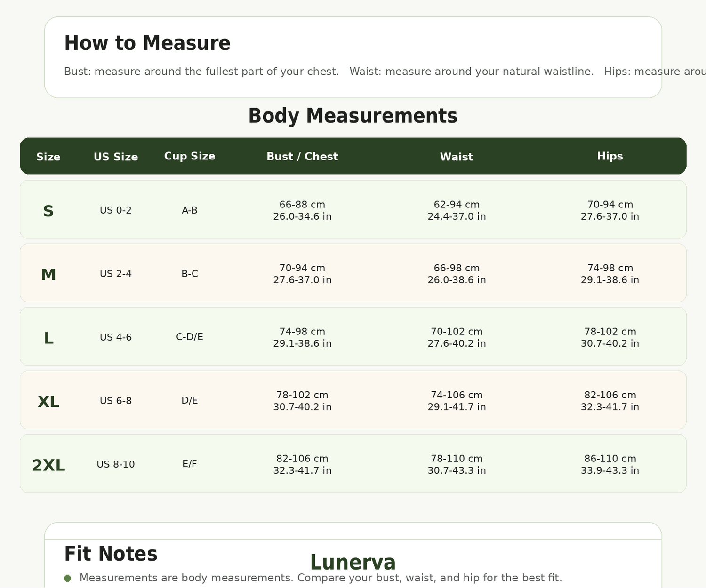The height and width of the screenshot is (588, 706).
Task: Click the C-D/E cup size cell
Action: pyautogui.click(x=190, y=337)
